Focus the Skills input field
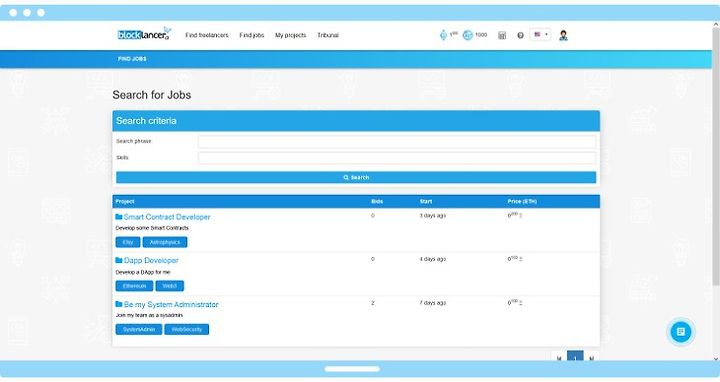Viewport: 720px width, 382px height. [x=397, y=158]
